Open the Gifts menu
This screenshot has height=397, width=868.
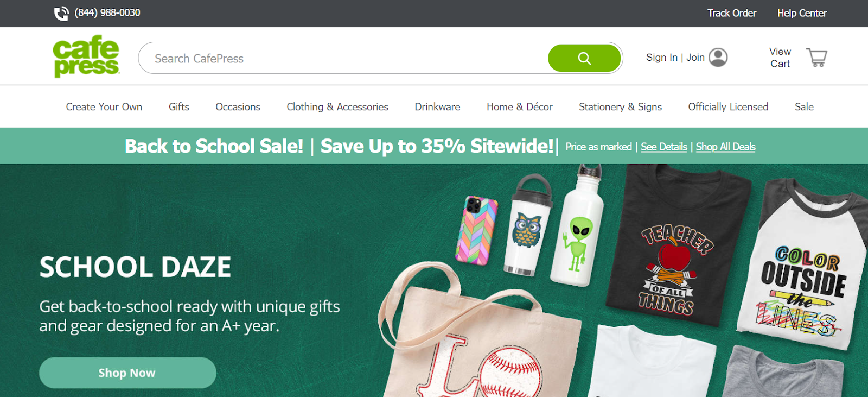[179, 107]
